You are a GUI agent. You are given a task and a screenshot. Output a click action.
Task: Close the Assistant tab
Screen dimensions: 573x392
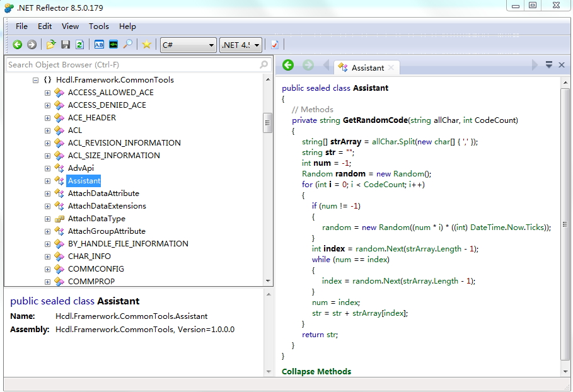[391, 67]
